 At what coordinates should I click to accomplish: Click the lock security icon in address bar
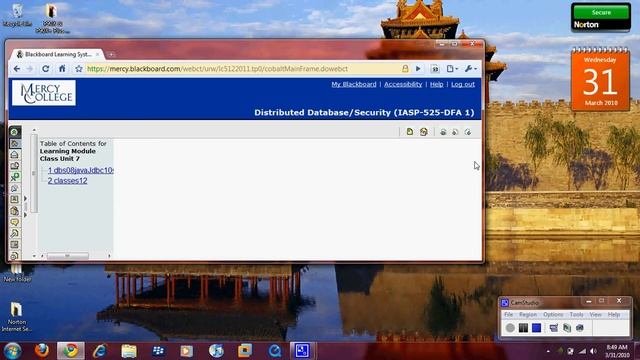(405, 69)
